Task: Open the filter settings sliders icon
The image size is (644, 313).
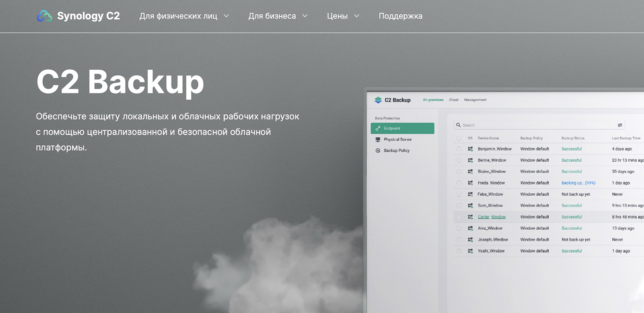Action: click(x=620, y=125)
